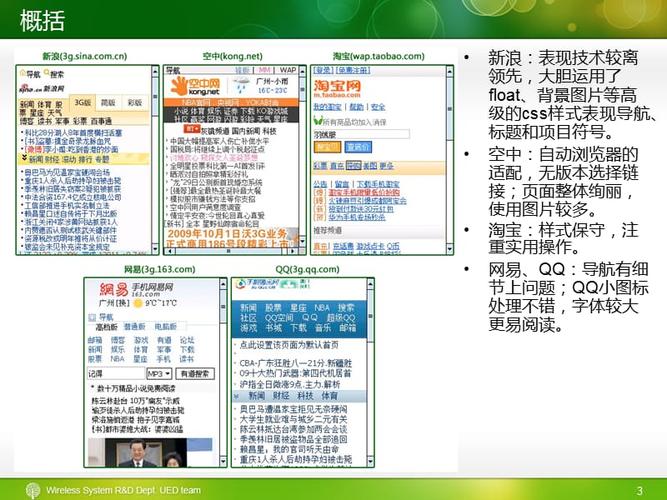This screenshot has width=667, height=500.
Task: Click the 导航 square icon on the 163 page
Action: (92, 317)
